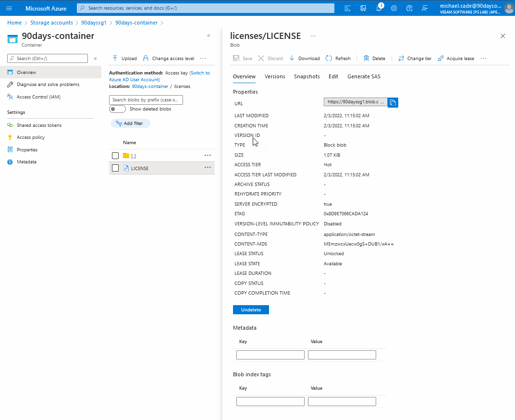Open Azure Cloud Shell icon
Image resolution: width=515 pixels, height=420 pixels.
[x=348, y=8]
